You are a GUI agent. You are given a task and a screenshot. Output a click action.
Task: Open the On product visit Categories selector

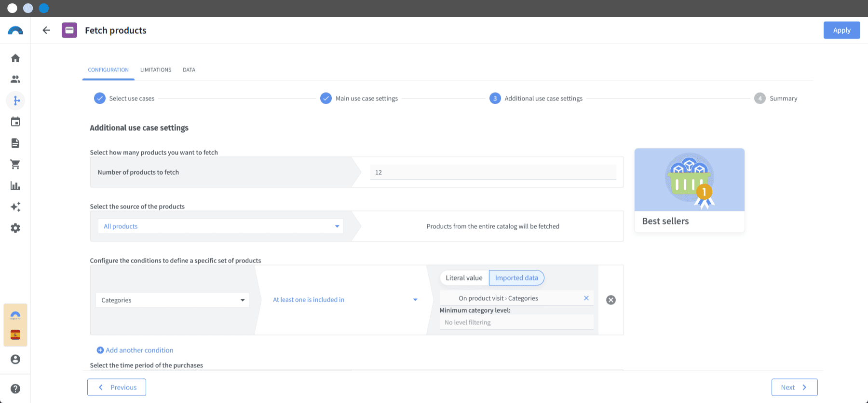516,298
